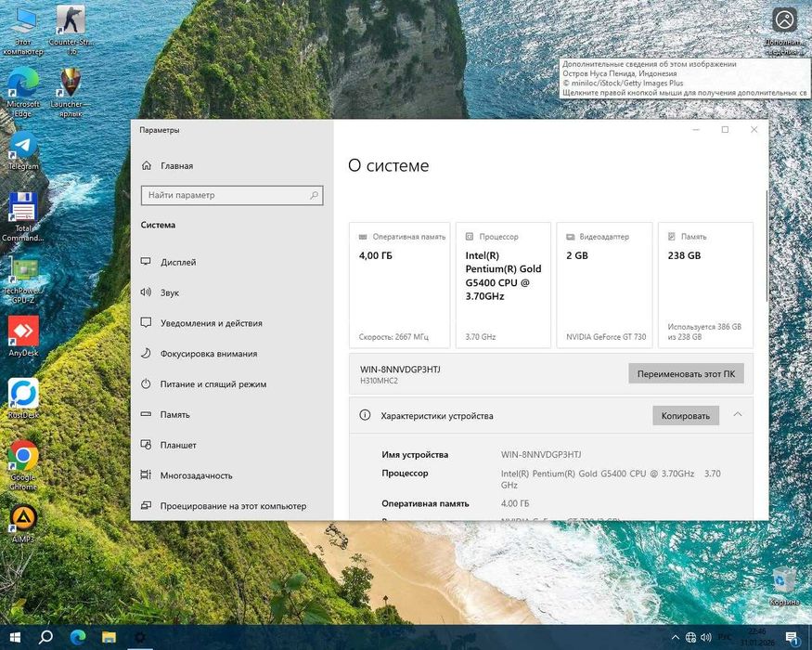This screenshot has width=812, height=650.
Task: Minimize the Параметры window
Action: [696, 130]
